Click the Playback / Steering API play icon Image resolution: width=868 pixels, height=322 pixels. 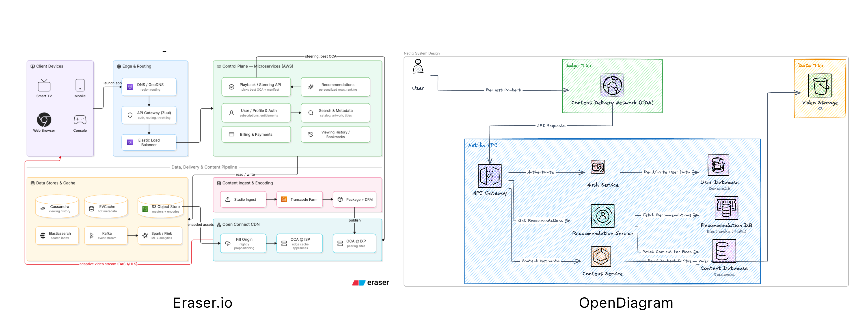point(231,87)
